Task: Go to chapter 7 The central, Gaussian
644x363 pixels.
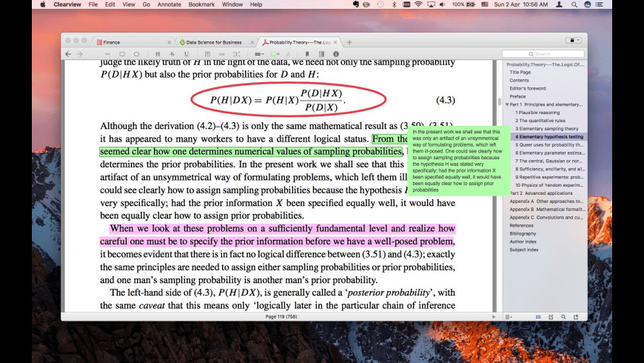Action: tap(549, 161)
